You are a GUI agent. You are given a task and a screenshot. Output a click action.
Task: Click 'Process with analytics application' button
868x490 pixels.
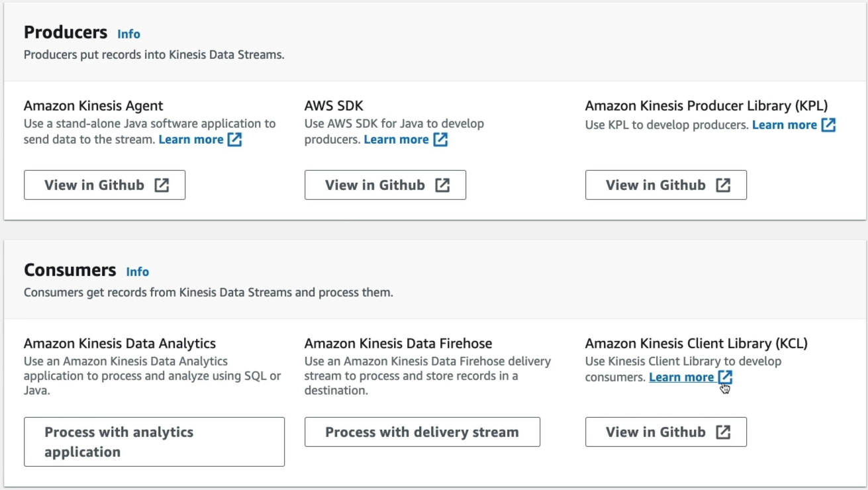coord(154,442)
